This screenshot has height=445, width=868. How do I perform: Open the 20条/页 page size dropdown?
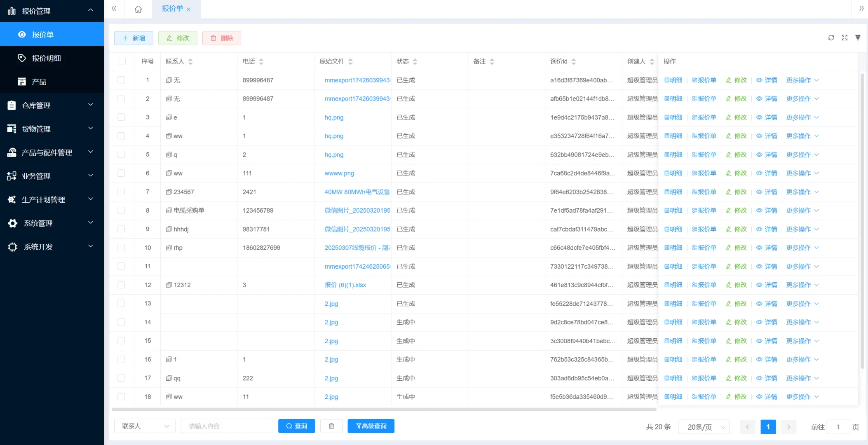(704, 427)
